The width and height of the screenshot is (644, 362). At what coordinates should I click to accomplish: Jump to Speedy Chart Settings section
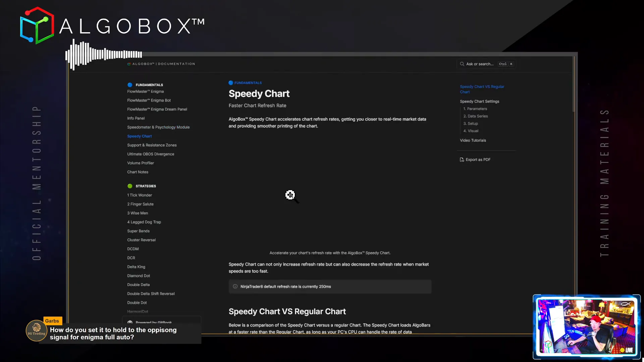point(479,102)
